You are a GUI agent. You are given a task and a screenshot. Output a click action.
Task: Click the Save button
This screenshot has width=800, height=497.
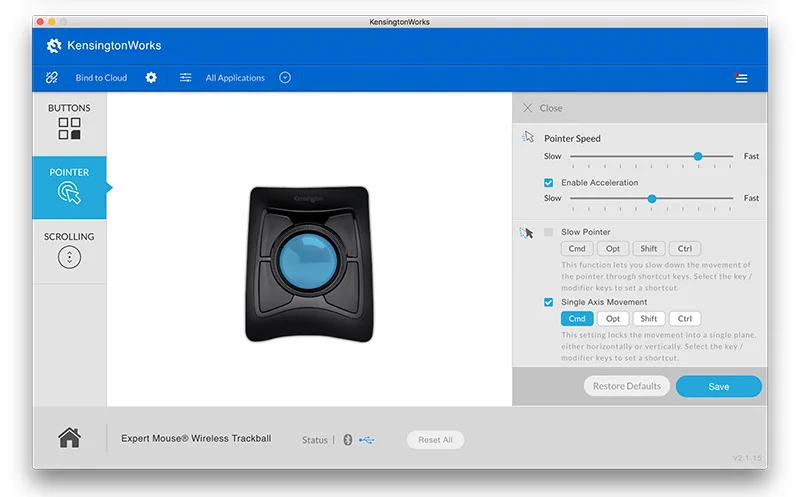coord(718,386)
